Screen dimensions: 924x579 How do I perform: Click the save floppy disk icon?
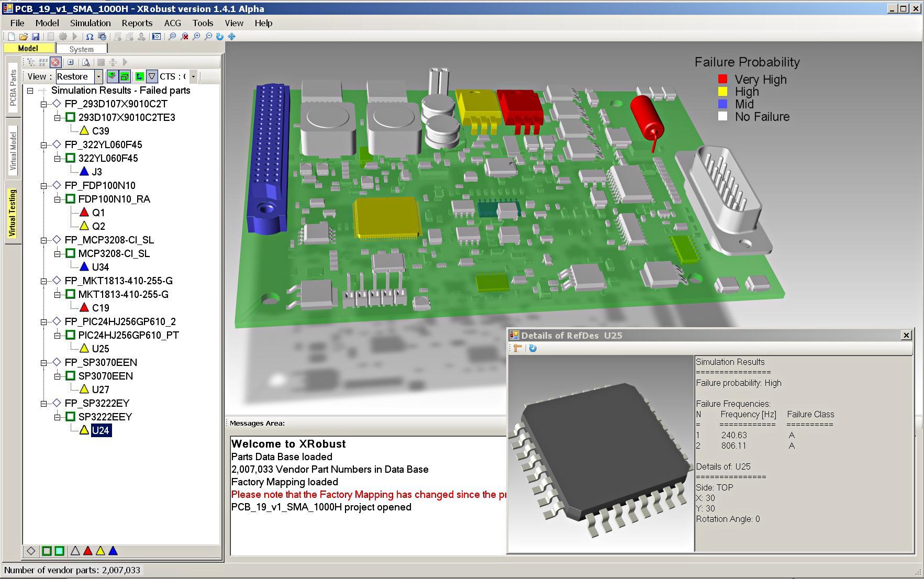36,37
